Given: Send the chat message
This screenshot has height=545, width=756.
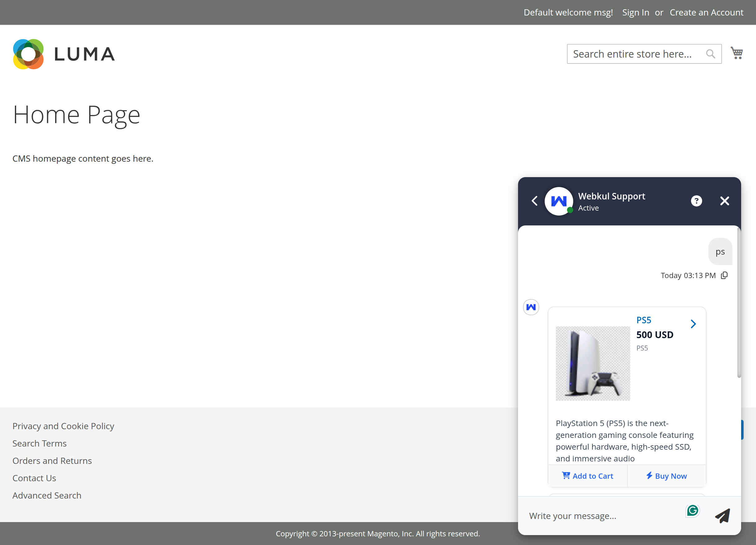Looking at the screenshot, I should tap(723, 516).
